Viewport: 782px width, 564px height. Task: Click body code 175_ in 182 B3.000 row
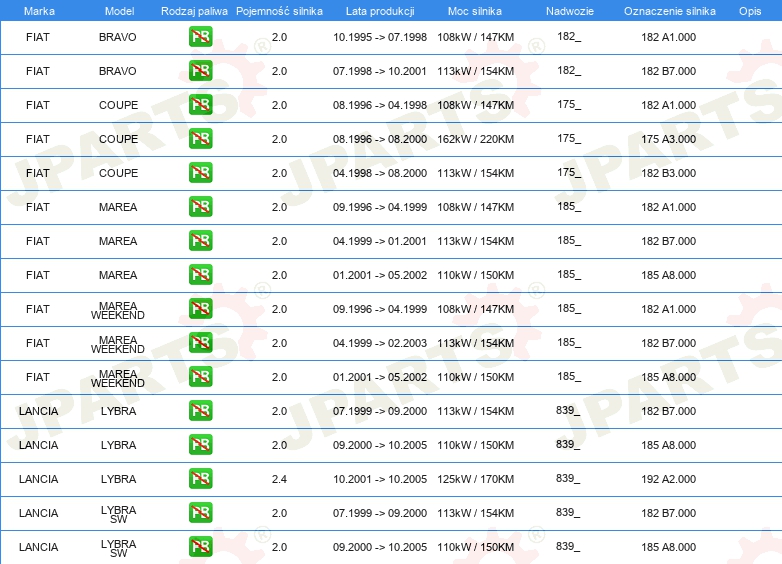pyautogui.click(x=569, y=173)
